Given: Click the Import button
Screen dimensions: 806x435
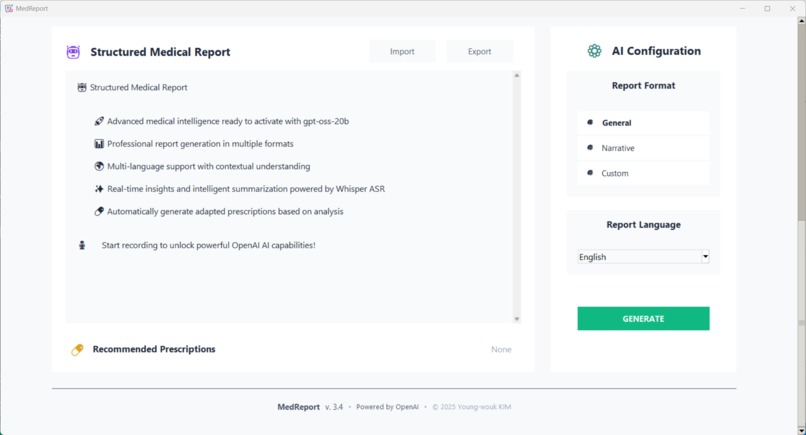Looking at the screenshot, I should [x=402, y=51].
